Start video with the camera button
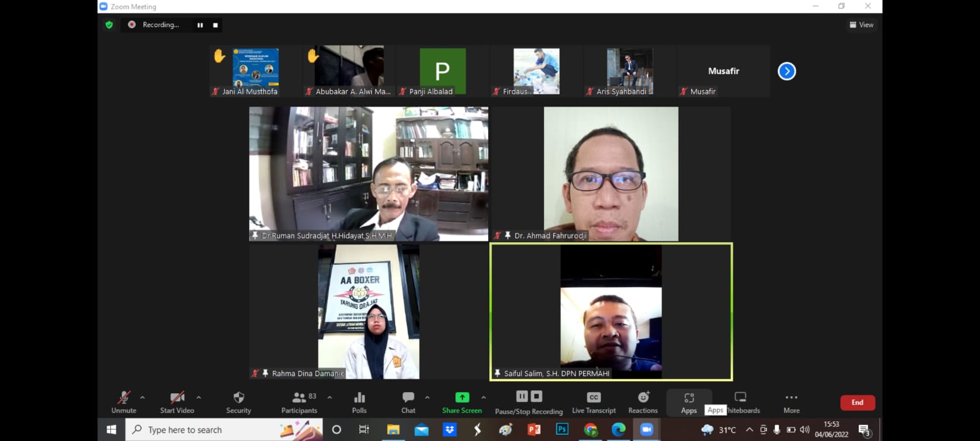 [x=177, y=402]
